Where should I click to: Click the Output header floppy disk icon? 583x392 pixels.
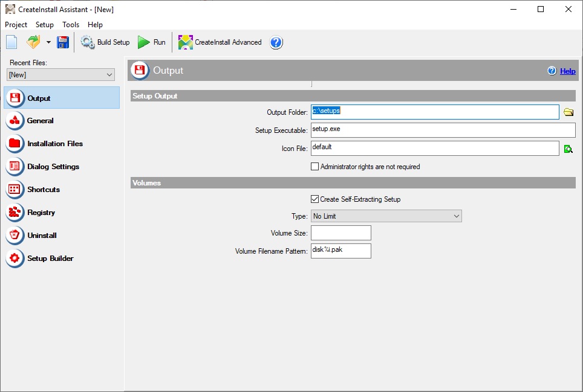[140, 70]
